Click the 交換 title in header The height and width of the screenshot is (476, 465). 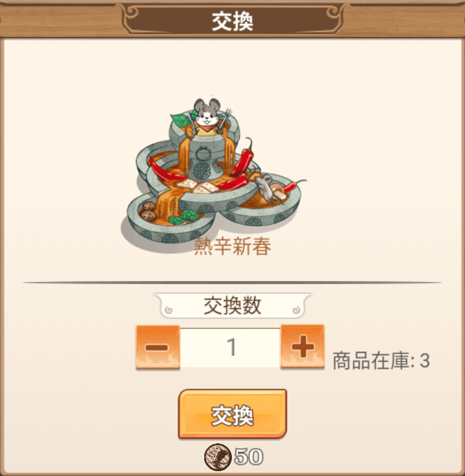pos(232,22)
